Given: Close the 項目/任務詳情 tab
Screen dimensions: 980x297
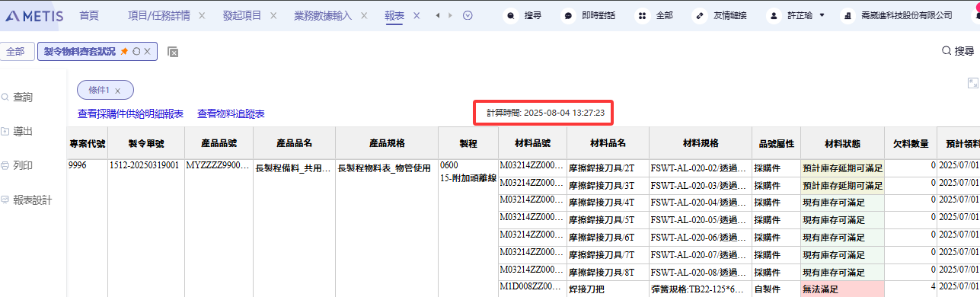Looking at the screenshot, I should pos(201,15).
